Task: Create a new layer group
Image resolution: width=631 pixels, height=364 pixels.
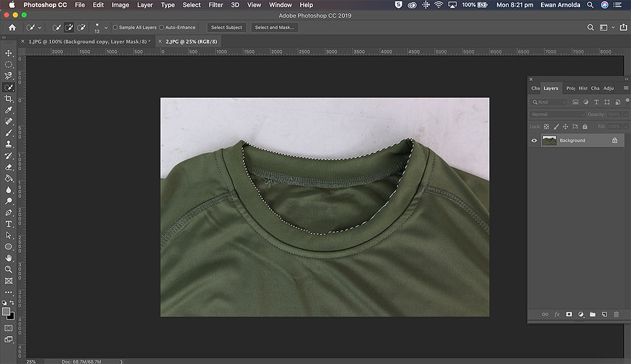Action: pos(592,314)
